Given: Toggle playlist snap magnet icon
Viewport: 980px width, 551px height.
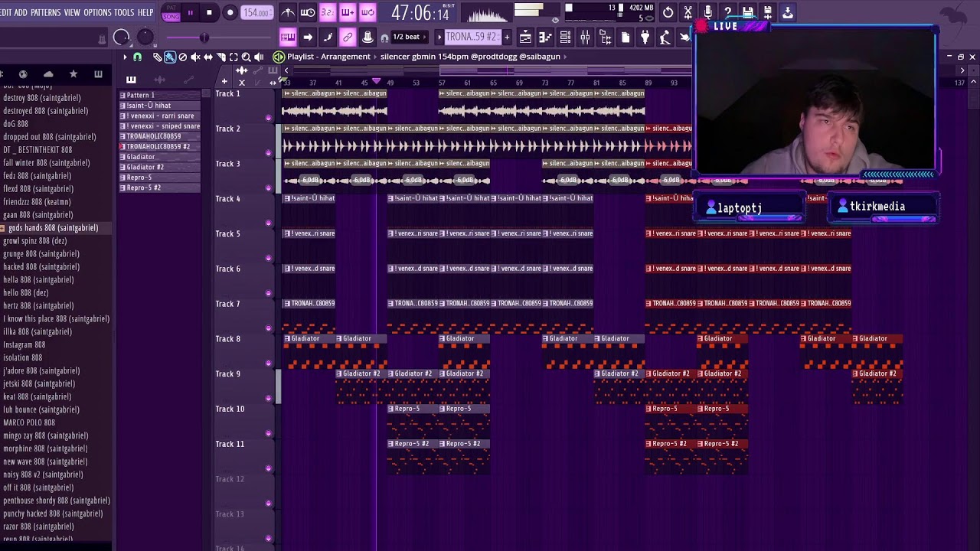Looking at the screenshot, I should coord(138,57).
